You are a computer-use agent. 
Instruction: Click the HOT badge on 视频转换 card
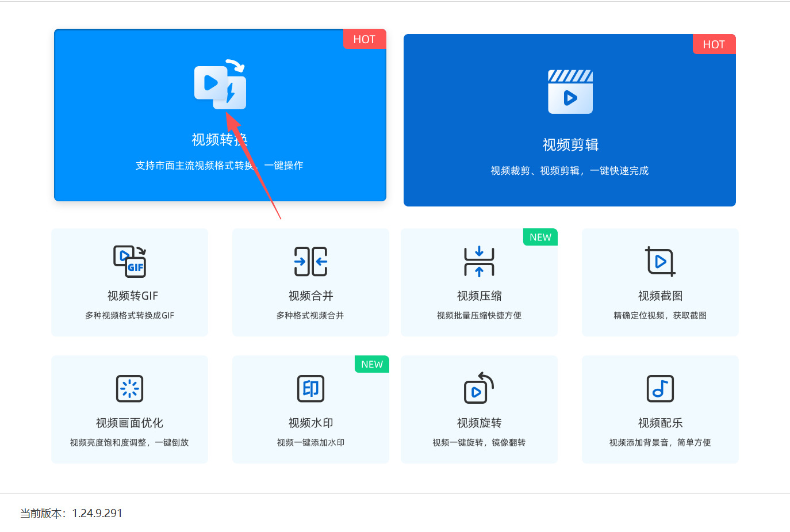click(x=365, y=39)
